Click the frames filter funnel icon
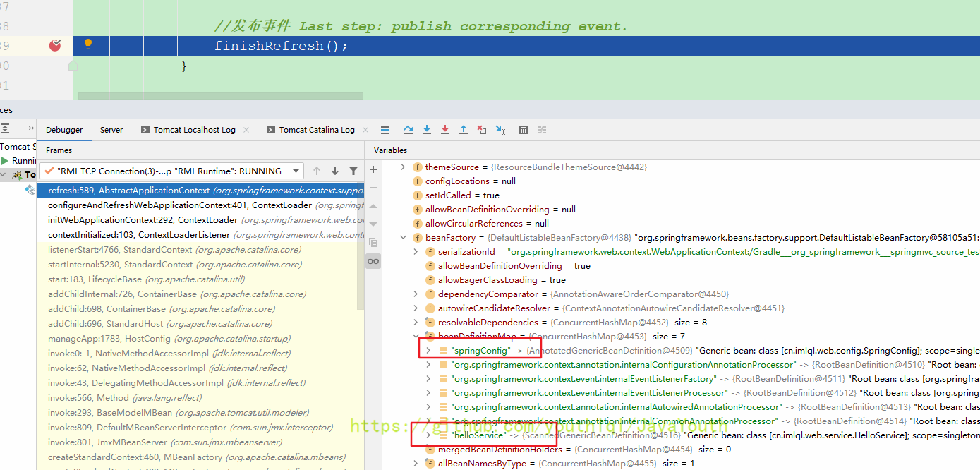The width and height of the screenshot is (980, 470). [x=353, y=171]
